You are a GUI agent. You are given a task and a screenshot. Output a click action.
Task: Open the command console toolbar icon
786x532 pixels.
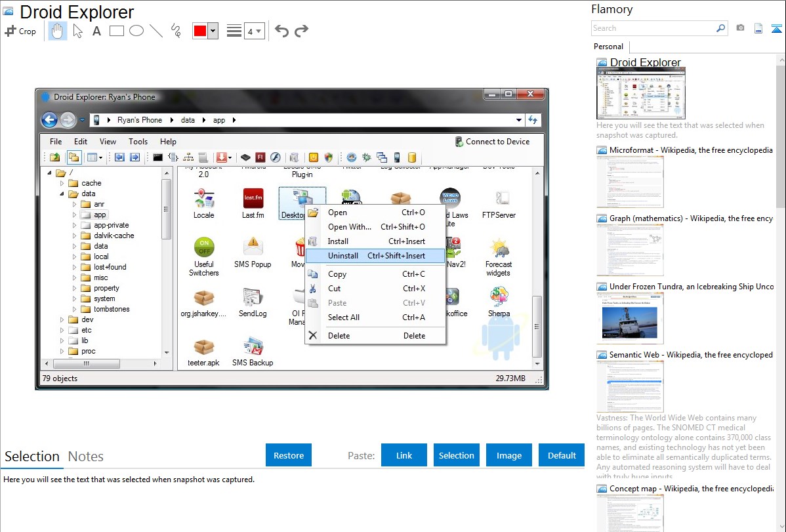157,157
